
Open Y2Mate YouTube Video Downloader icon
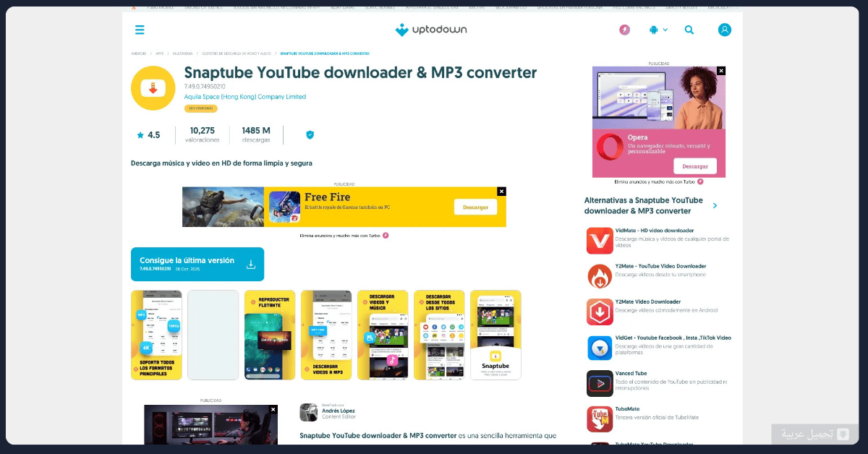pos(600,276)
